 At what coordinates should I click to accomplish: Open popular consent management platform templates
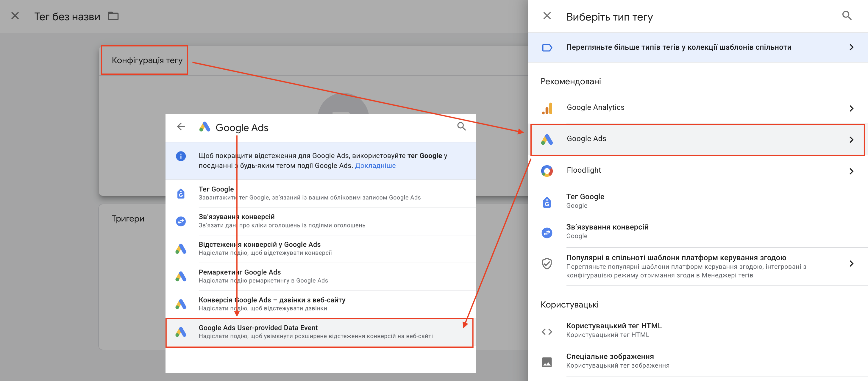(x=697, y=266)
